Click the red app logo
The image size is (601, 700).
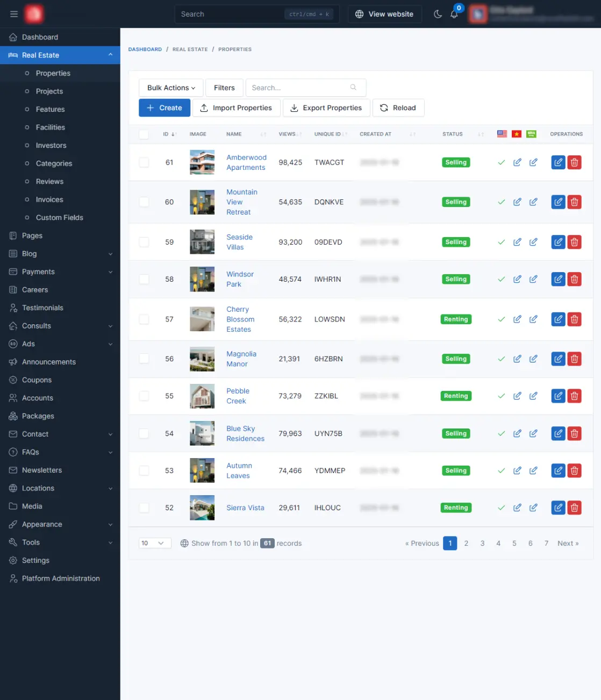tap(34, 14)
